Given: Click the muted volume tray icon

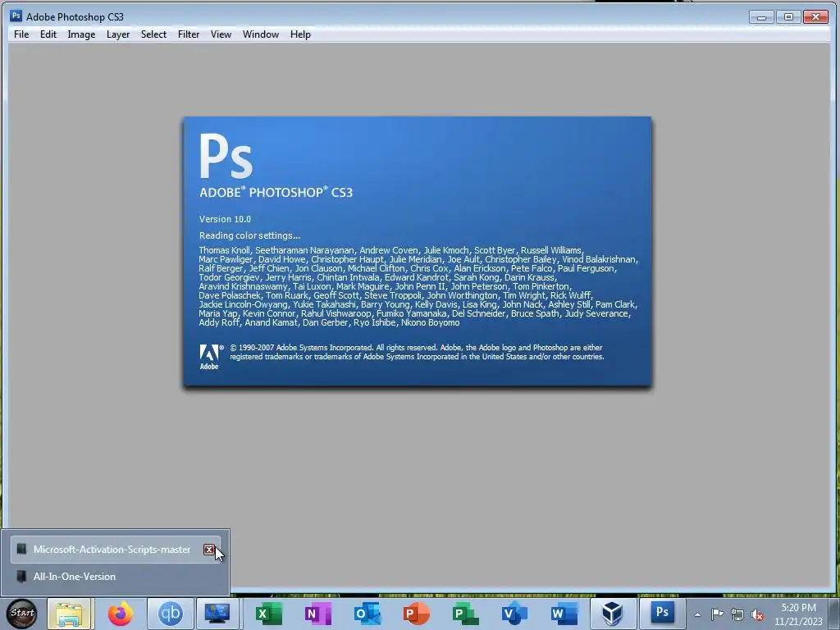Looking at the screenshot, I should (757, 615).
